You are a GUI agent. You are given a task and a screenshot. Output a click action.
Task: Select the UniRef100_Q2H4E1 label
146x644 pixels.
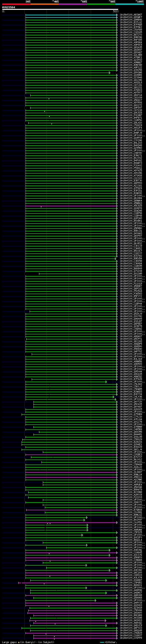pos(131,444)
